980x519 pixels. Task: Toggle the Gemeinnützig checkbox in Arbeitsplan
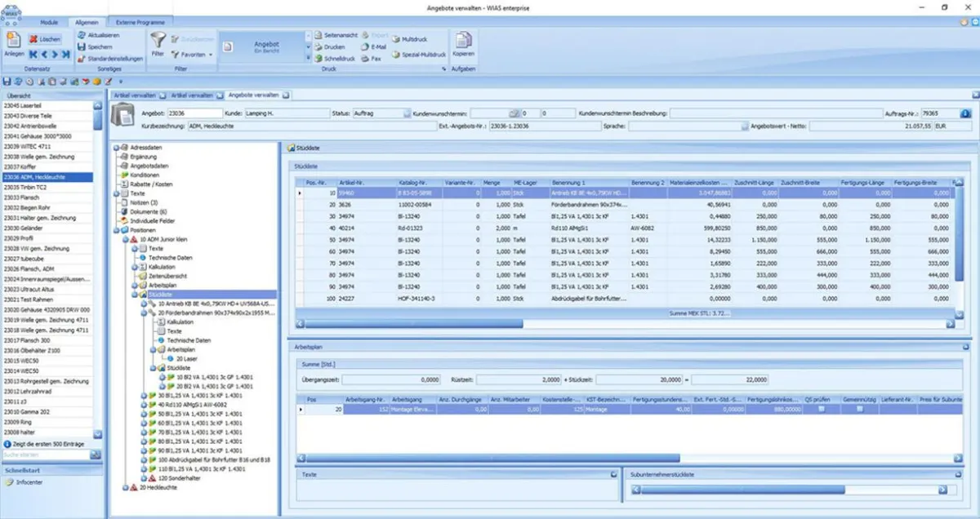(859, 409)
